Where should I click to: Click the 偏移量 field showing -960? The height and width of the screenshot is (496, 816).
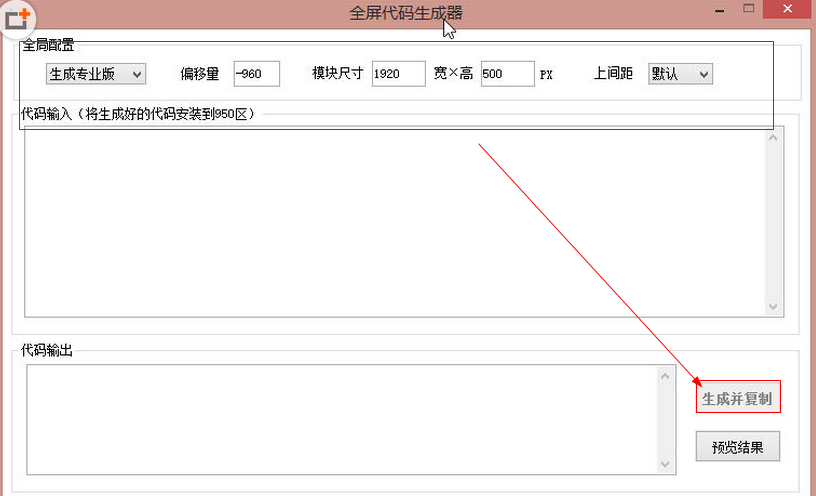point(256,74)
